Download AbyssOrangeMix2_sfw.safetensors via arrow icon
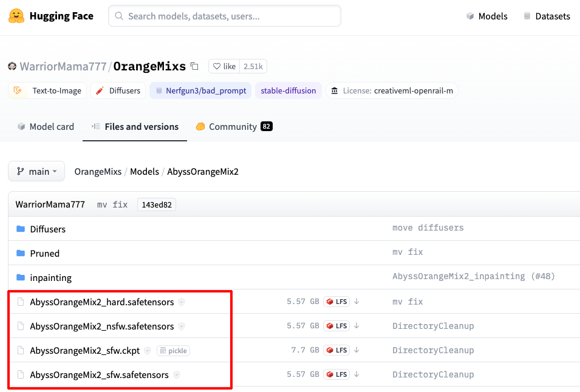The width and height of the screenshot is (580, 392). (357, 374)
